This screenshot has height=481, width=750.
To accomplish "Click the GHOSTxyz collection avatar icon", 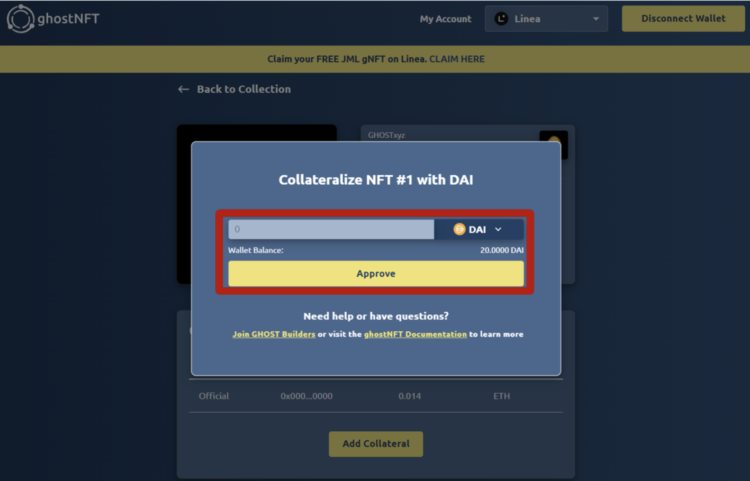I will tap(553, 143).
